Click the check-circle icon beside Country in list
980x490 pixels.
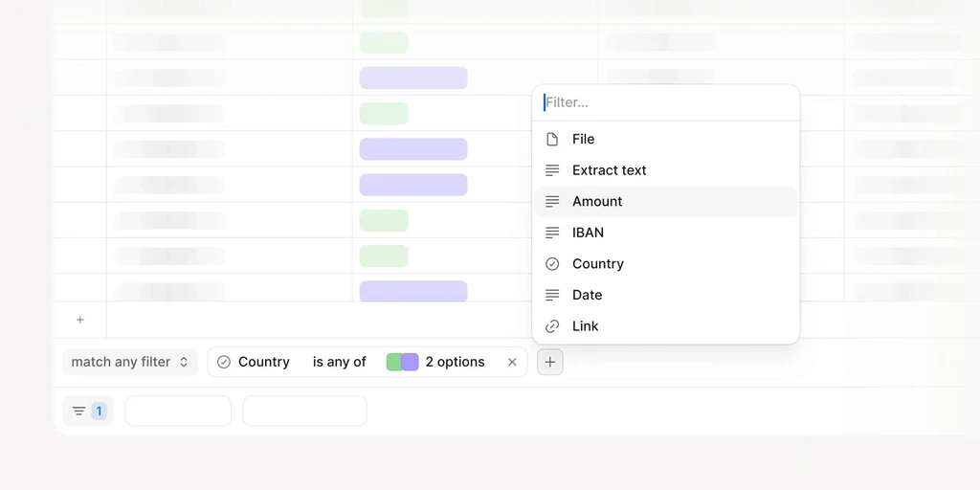click(552, 264)
